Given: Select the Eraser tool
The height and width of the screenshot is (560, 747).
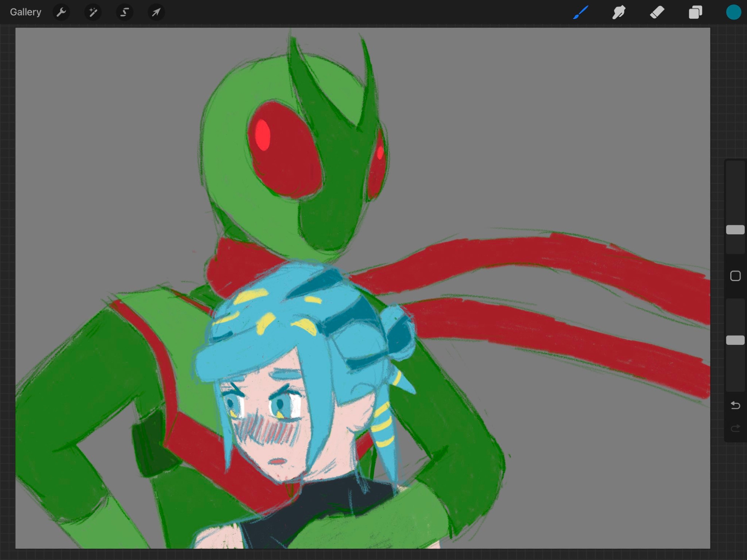Looking at the screenshot, I should [x=657, y=12].
